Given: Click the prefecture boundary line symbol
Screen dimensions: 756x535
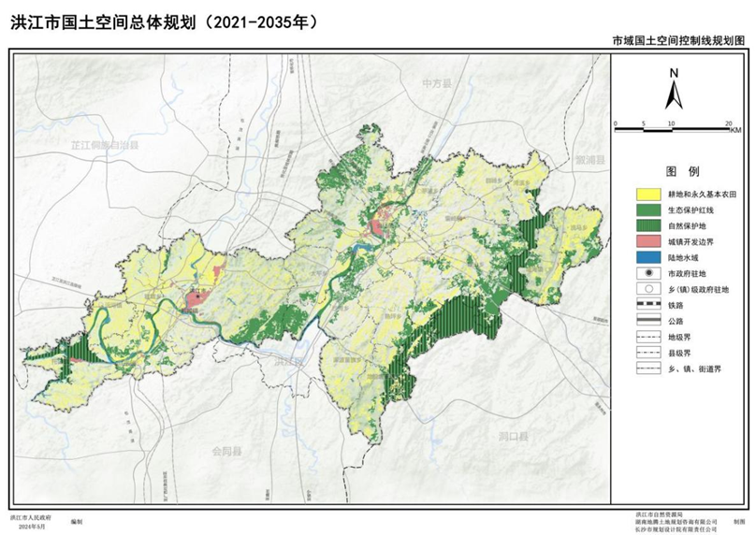Looking at the screenshot, I should tap(647, 337).
